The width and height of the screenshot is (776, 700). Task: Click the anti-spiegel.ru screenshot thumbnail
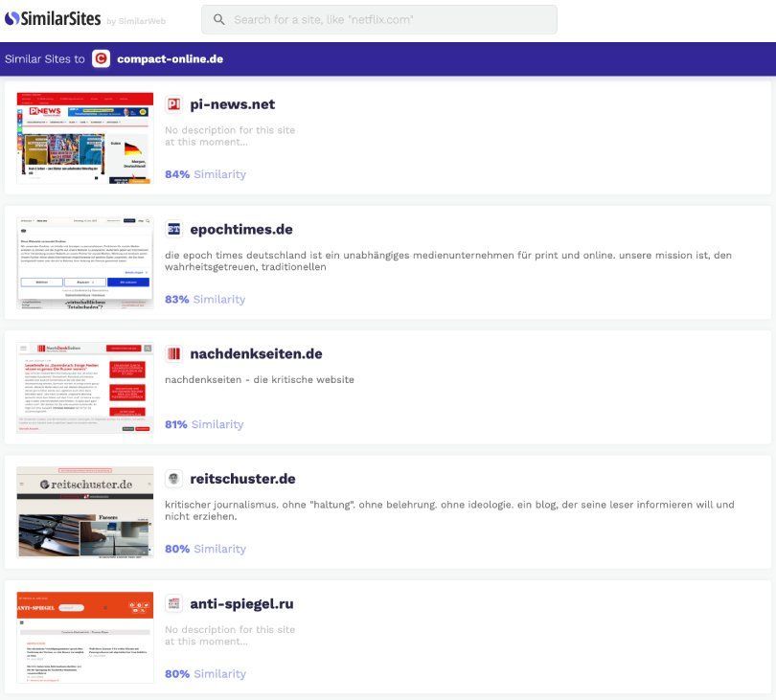[85, 637]
